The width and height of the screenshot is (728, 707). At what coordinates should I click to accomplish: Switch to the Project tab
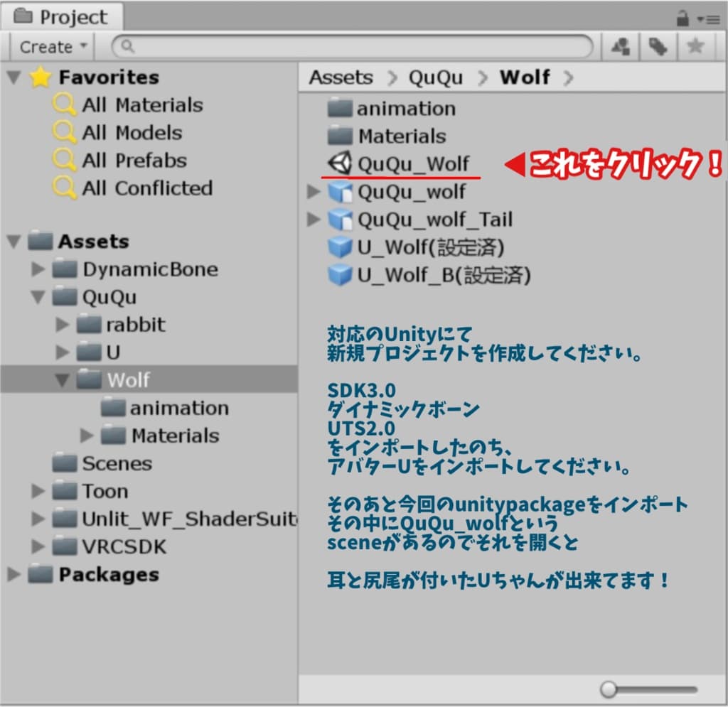coord(62,18)
